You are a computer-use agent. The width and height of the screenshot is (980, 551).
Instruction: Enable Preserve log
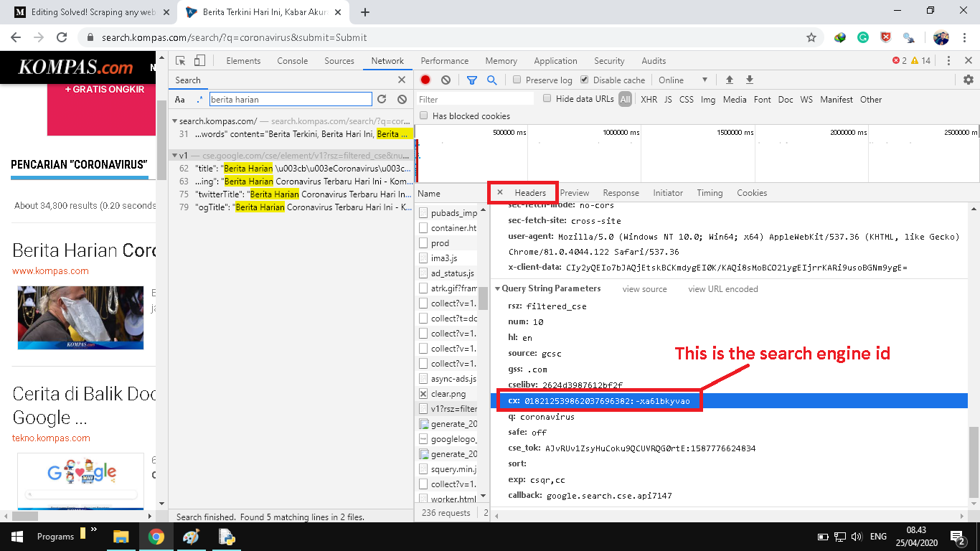[514, 80]
